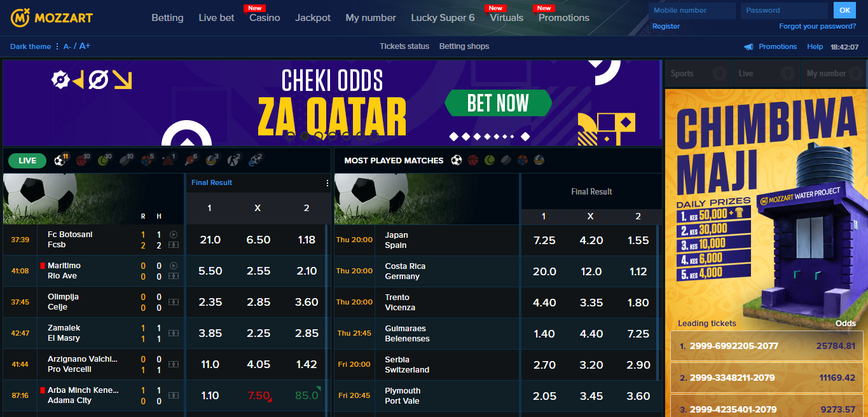Viewport: 868px width, 417px height.
Task: Toggle the green LIVE filter button
Action: click(27, 161)
